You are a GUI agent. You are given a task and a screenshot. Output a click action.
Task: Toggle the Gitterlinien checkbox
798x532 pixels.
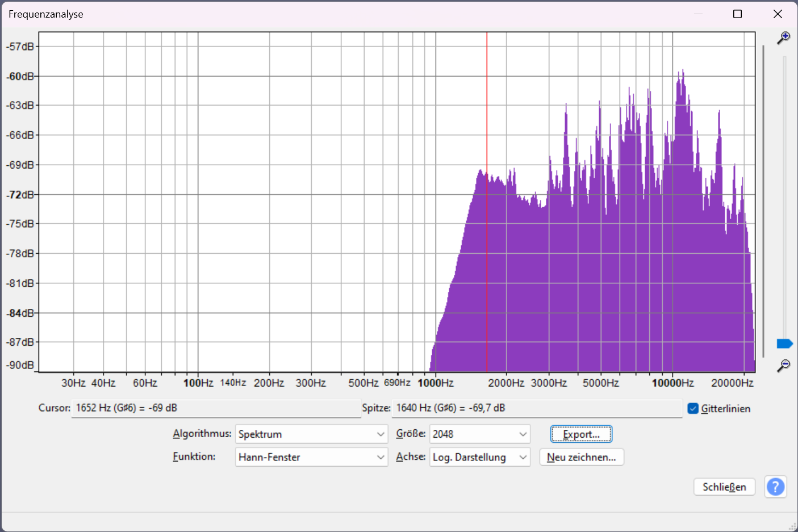[x=693, y=409]
